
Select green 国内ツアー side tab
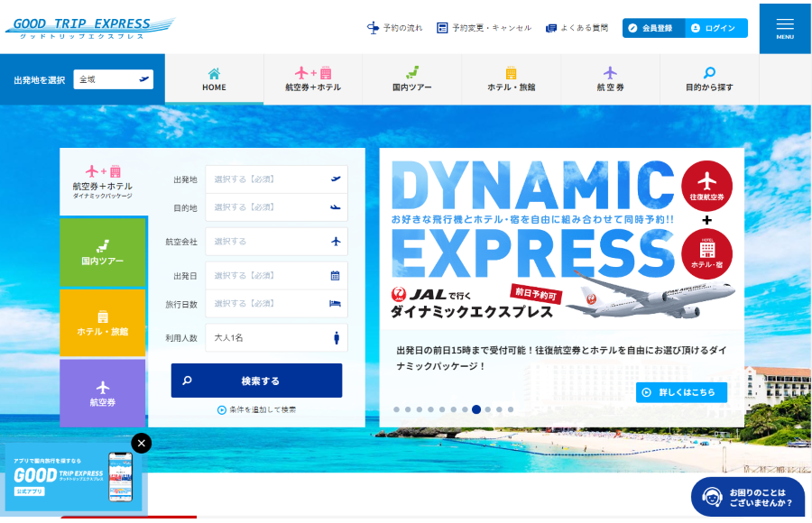(103, 252)
